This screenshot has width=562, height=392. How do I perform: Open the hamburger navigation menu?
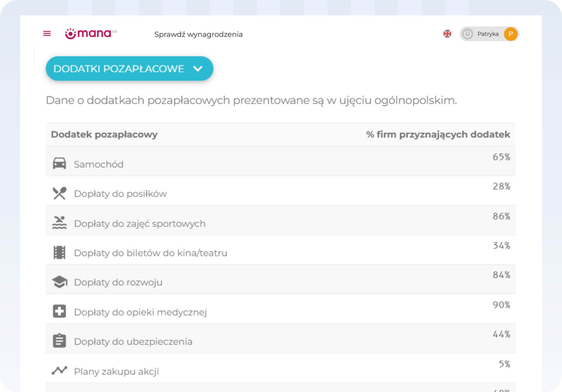click(47, 34)
